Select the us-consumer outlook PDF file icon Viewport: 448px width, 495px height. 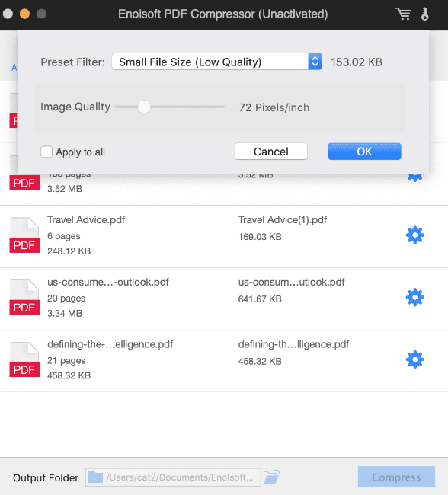coord(24,297)
